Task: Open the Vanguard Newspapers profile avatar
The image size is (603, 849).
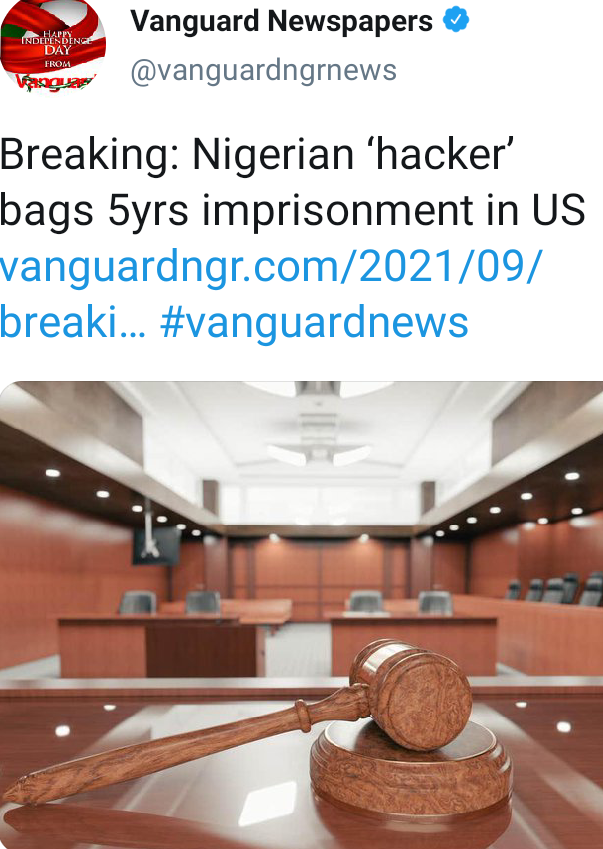Action: pyautogui.click(x=53, y=46)
